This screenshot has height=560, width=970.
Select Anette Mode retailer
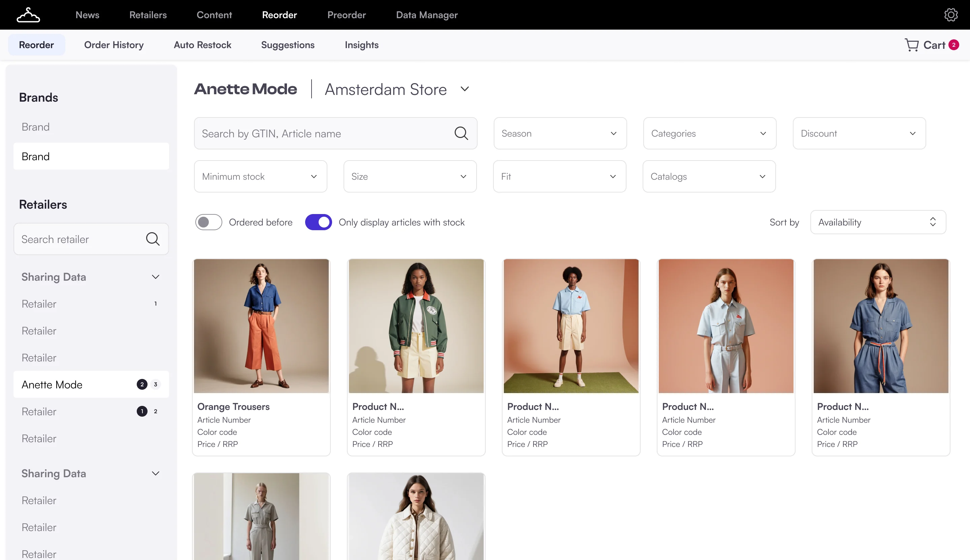pos(91,384)
